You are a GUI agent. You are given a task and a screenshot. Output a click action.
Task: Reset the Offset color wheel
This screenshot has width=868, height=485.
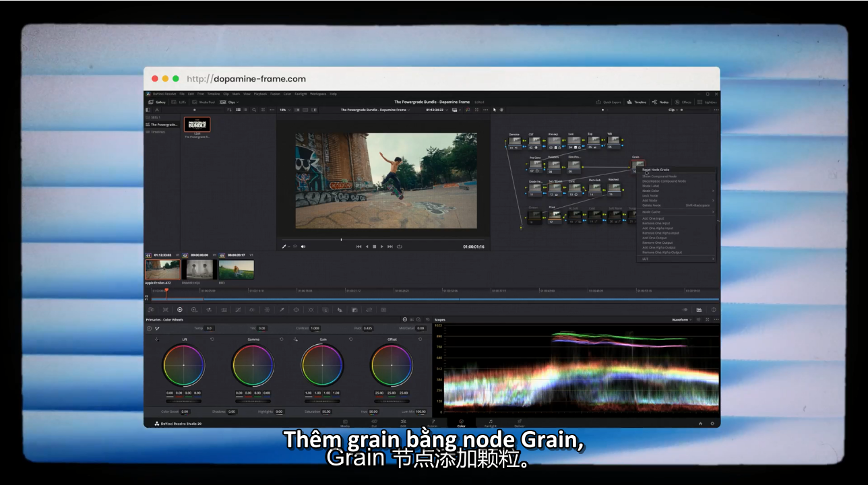421,339
